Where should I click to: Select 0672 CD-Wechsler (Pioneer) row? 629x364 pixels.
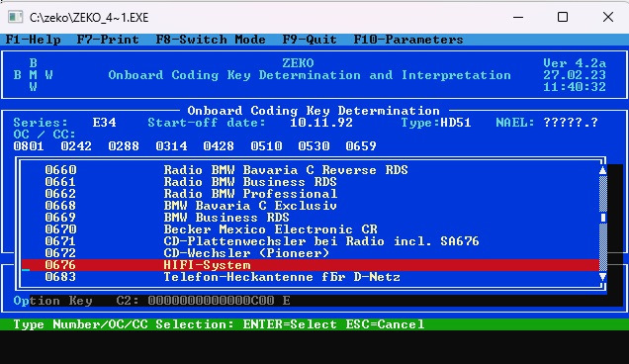pos(311,253)
